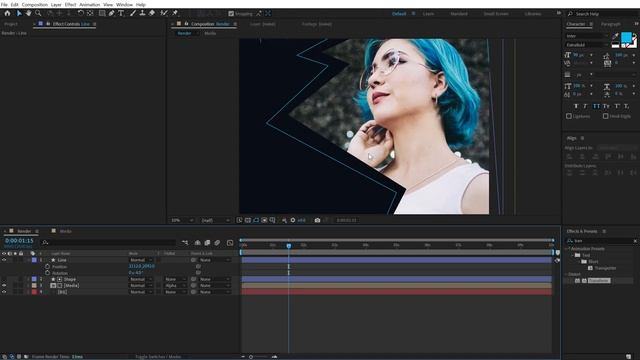Viewport: 640px width, 360px height.
Task: Click the purple label color of Line layer
Action: click(x=34, y=260)
